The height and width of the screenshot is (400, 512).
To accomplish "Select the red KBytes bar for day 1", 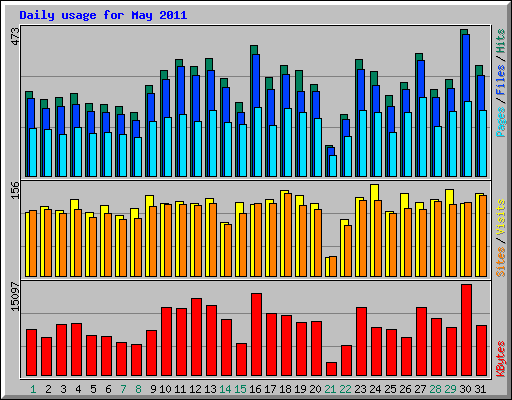I will pyautogui.click(x=31, y=353).
